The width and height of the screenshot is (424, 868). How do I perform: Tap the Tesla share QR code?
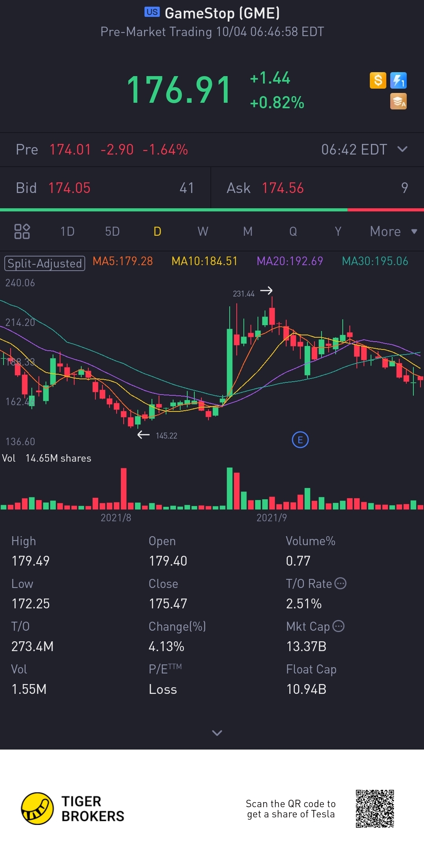pyautogui.click(x=375, y=809)
